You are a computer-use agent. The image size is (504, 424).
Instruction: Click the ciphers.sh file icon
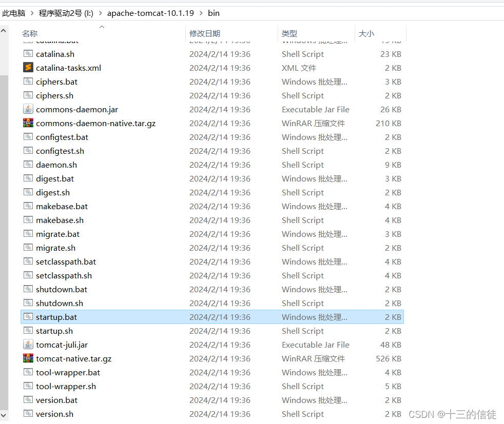[28, 95]
